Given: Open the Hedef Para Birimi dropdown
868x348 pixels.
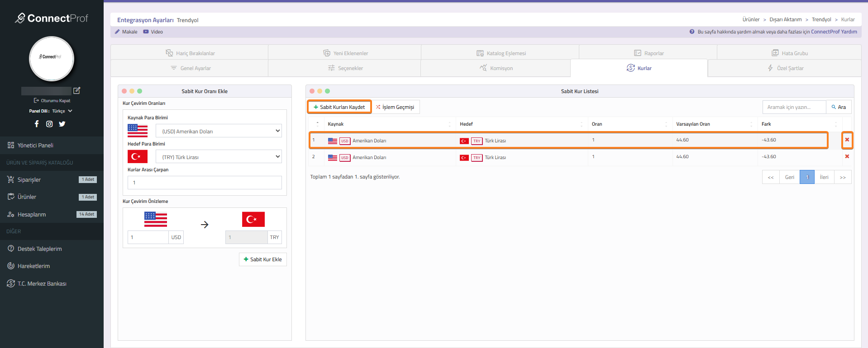Looking at the screenshot, I should pyautogui.click(x=219, y=157).
